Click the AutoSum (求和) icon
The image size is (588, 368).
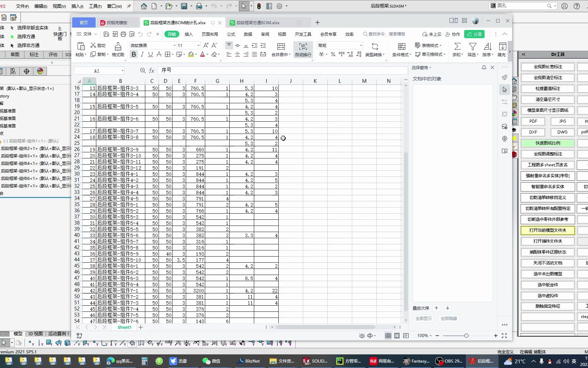[x=457, y=49]
